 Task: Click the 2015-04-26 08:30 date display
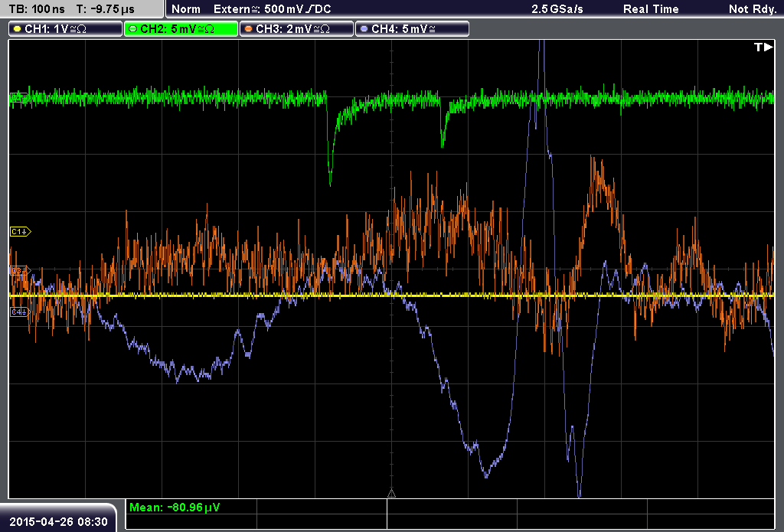pyautogui.click(x=58, y=521)
